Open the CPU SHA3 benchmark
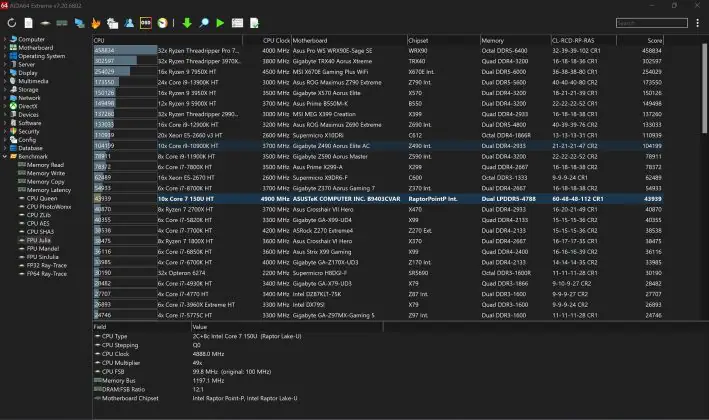709x420 pixels. (x=40, y=231)
